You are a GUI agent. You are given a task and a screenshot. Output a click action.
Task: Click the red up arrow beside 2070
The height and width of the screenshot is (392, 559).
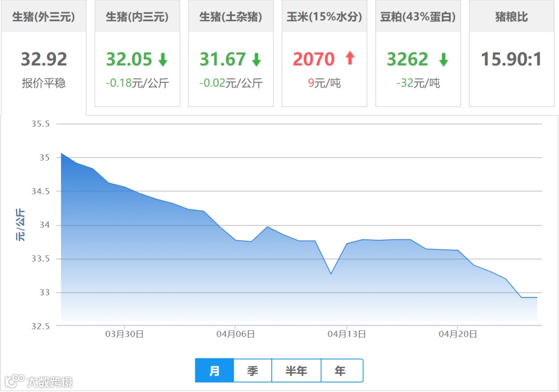click(x=350, y=58)
